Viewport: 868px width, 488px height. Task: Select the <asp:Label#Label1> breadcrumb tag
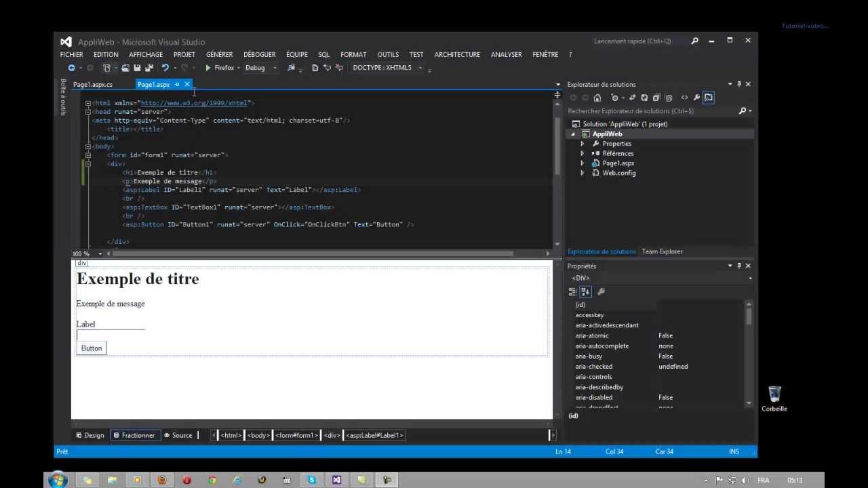coord(375,435)
